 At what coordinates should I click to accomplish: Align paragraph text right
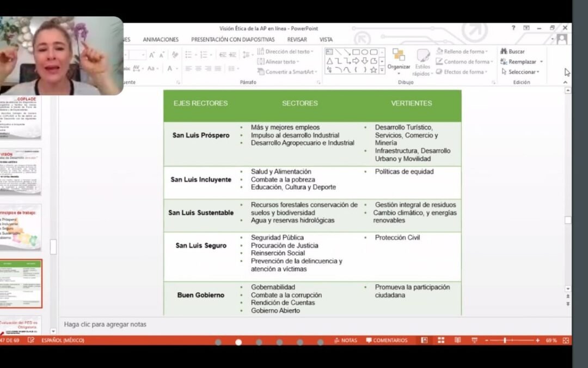point(208,68)
